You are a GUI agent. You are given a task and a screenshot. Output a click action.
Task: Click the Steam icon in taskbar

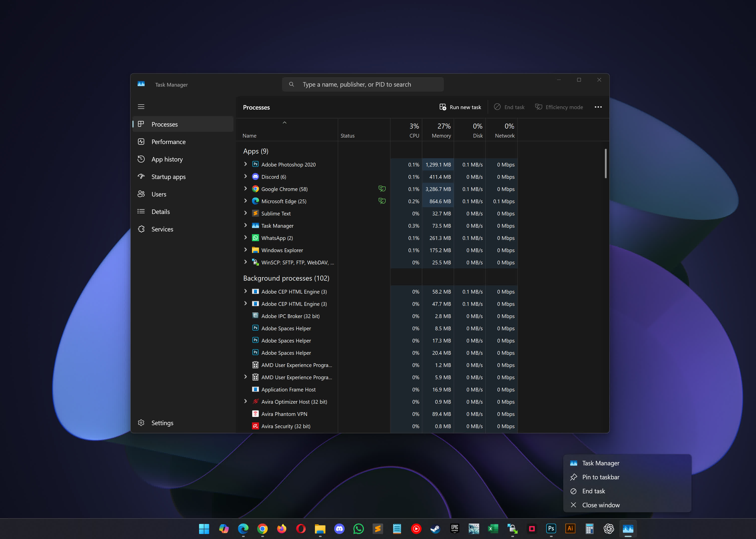click(x=435, y=529)
